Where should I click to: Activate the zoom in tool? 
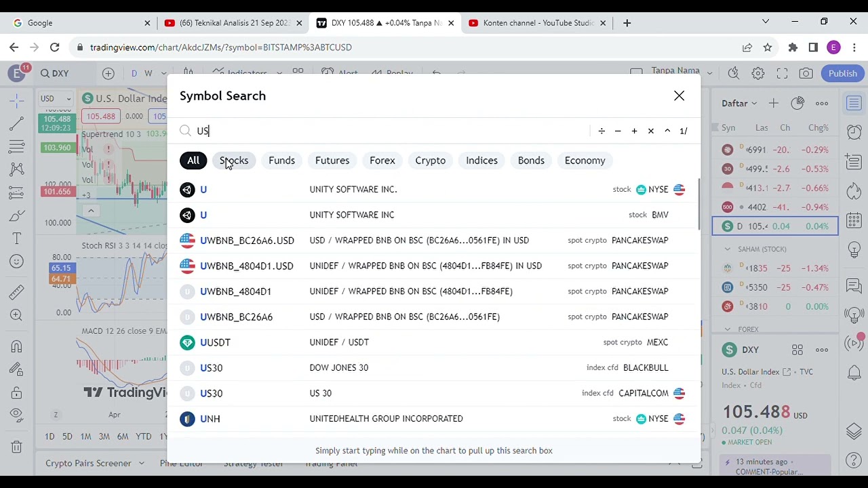click(x=17, y=315)
